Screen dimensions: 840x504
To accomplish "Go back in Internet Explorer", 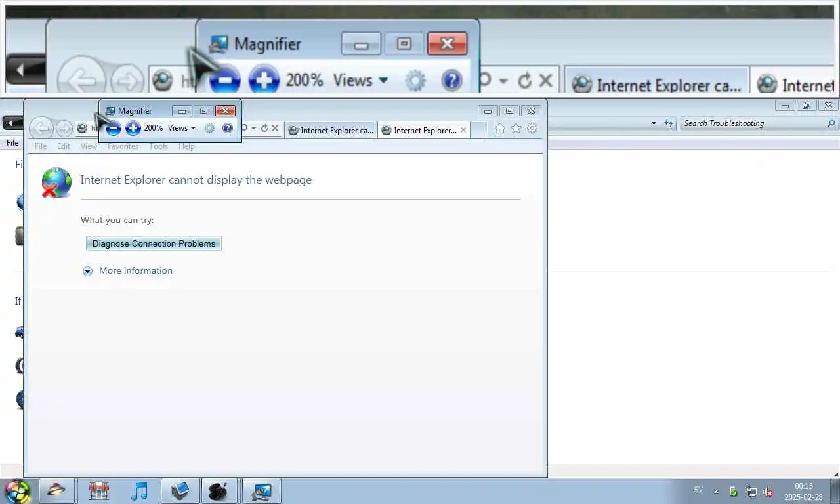I will [x=41, y=129].
